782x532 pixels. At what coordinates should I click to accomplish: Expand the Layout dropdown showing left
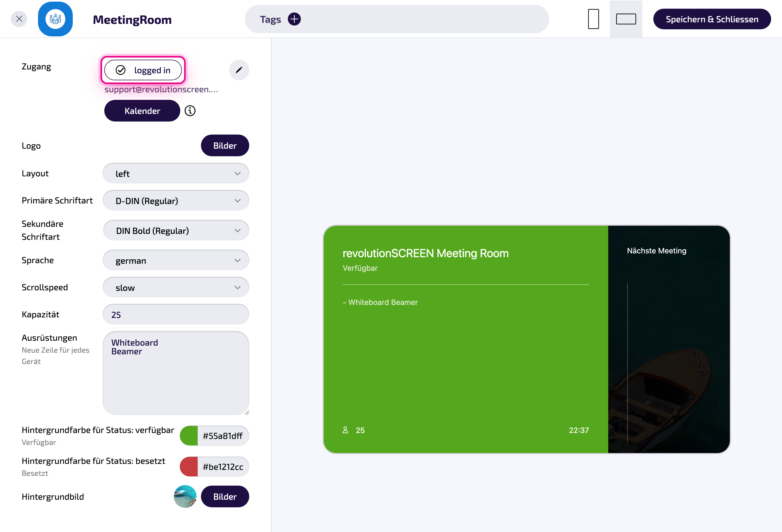point(176,174)
